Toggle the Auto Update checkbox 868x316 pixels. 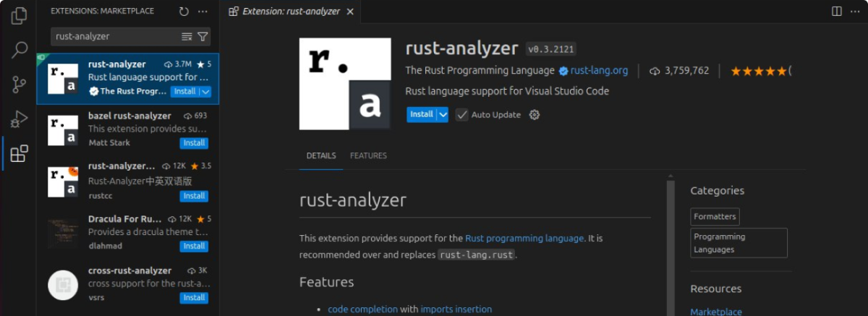click(461, 114)
